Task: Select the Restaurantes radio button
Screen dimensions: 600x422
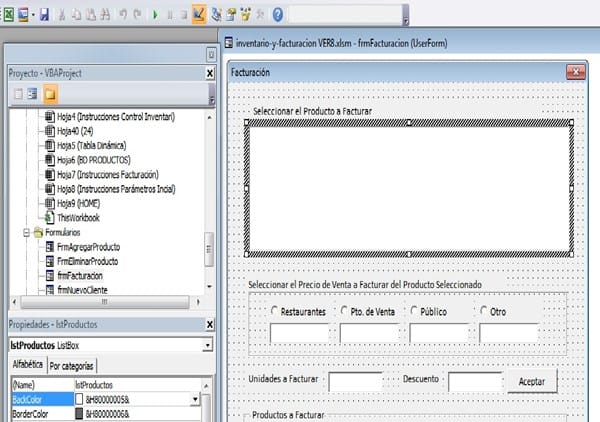Action: click(275, 312)
